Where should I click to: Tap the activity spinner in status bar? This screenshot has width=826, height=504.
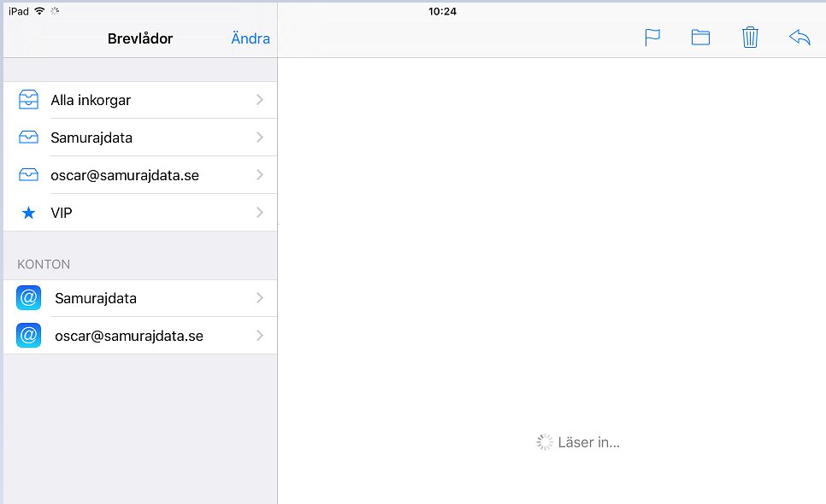[x=55, y=11]
